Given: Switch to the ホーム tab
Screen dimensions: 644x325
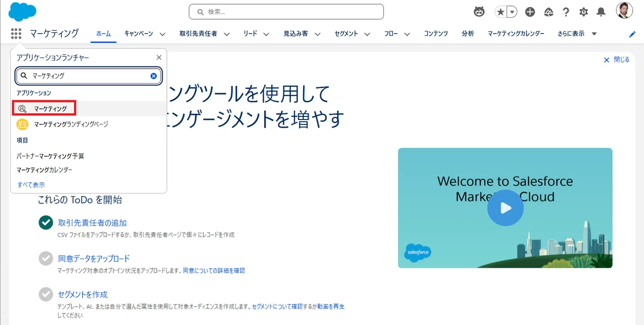Looking at the screenshot, I should 104,34.
